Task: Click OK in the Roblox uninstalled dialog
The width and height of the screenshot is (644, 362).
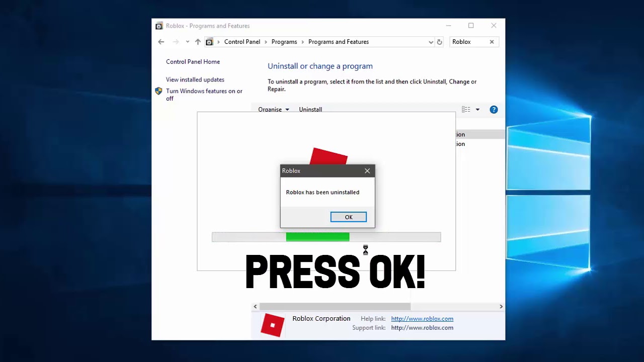Action: [x=348, y=217]
